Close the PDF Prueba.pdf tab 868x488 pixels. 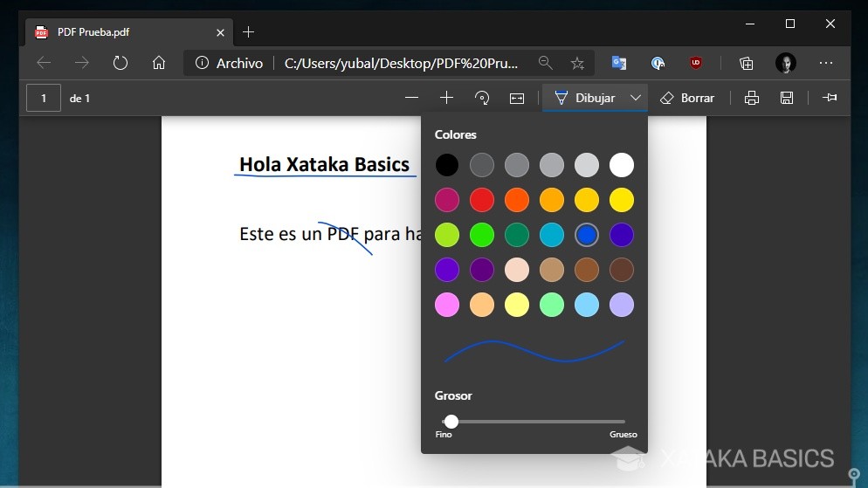220,32
